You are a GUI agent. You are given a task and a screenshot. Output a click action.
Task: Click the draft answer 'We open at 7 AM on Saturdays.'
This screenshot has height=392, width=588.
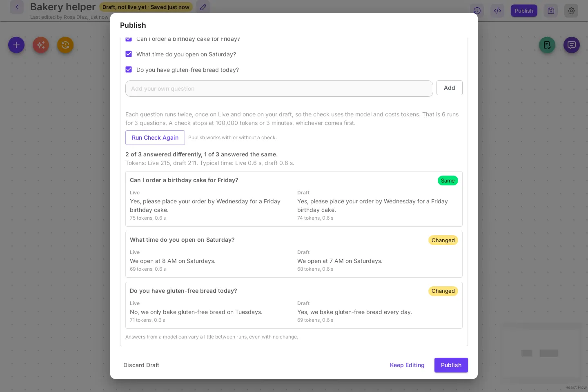(340, 261)
